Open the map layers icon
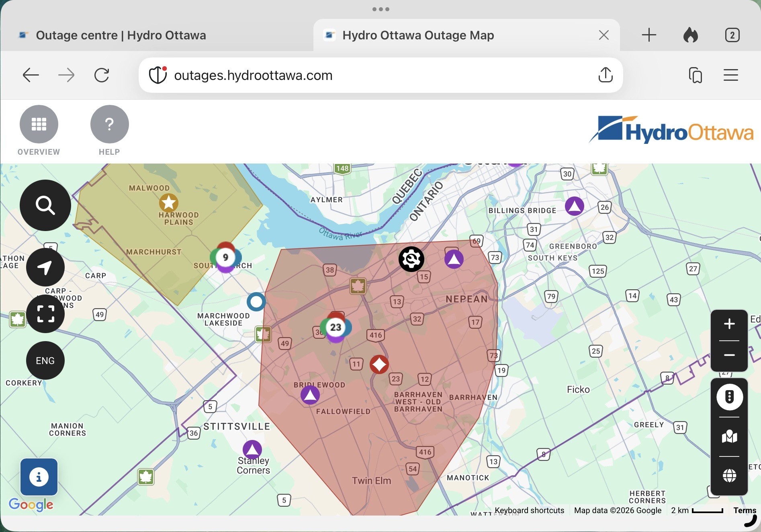Image resolution: width=761 pixels, height=532 pixels. [x=729, y=436]
